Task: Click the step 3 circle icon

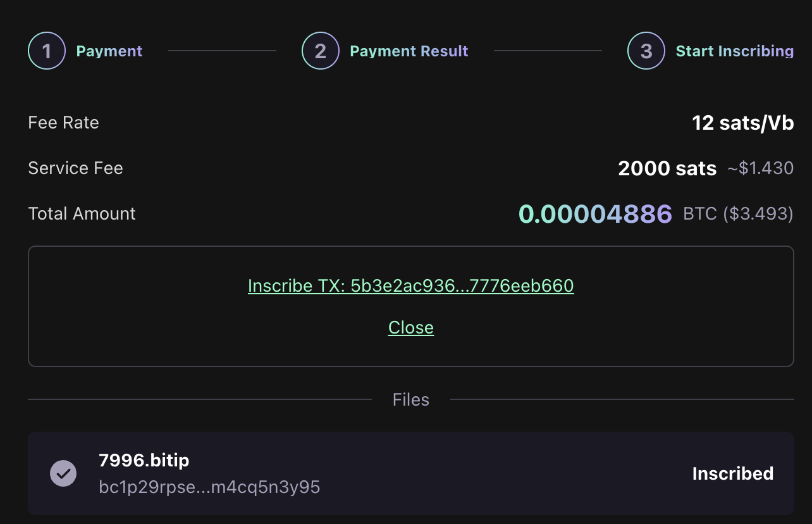Action: point(646,51)
